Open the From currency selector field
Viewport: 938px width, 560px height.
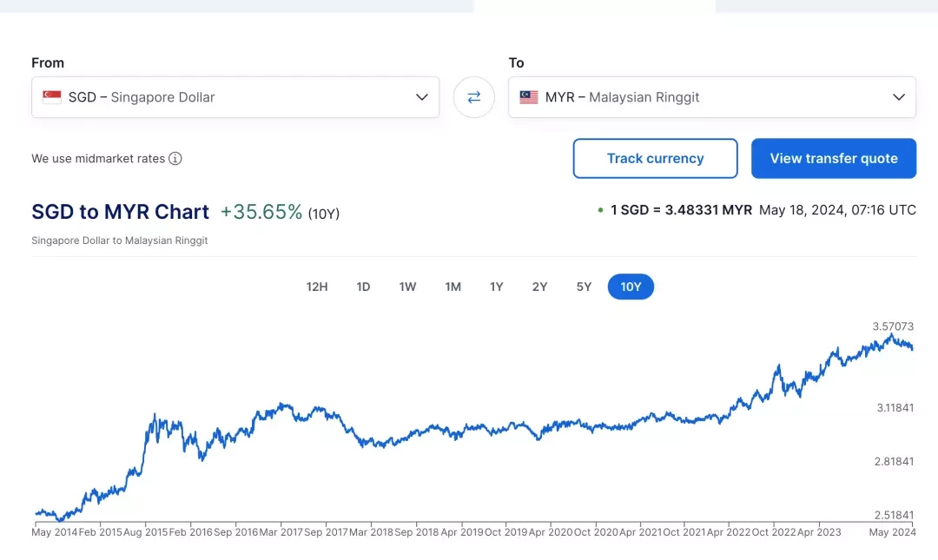pos(235,97)
